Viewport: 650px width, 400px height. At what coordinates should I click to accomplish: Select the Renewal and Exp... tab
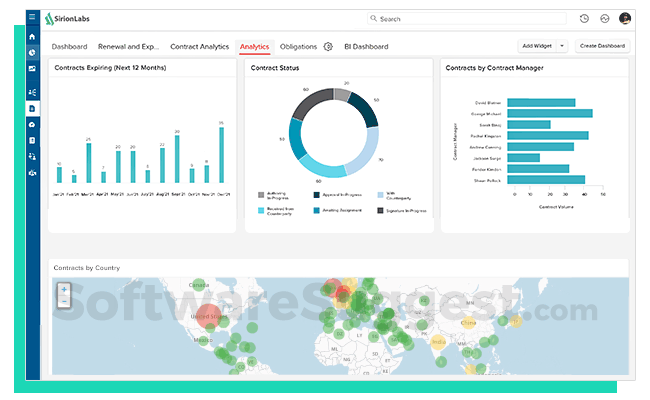(129, 46)
